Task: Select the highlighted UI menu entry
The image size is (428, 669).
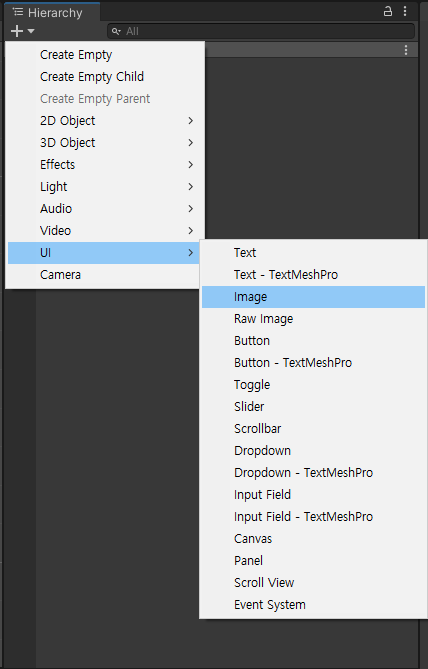Action: click(104, 253)
